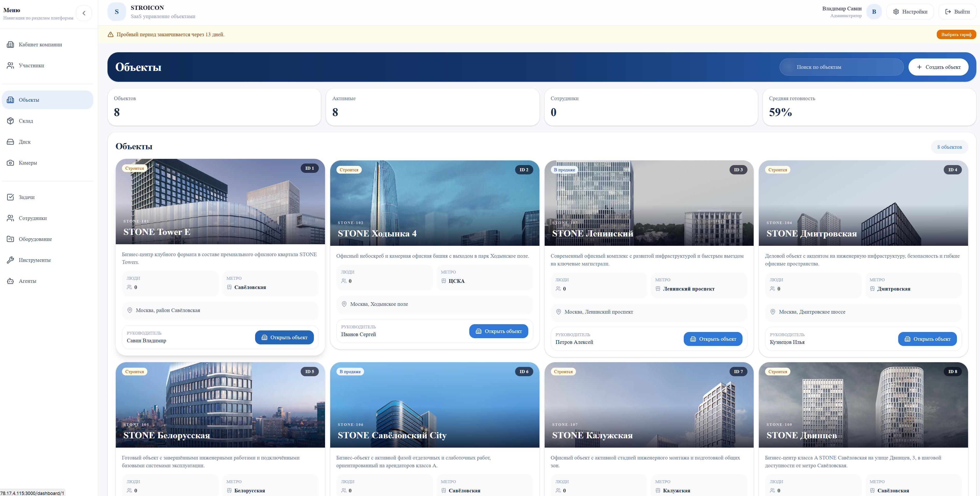Open the Сотрудники menu item
The image size is (980, 496).
click(33, 218)
